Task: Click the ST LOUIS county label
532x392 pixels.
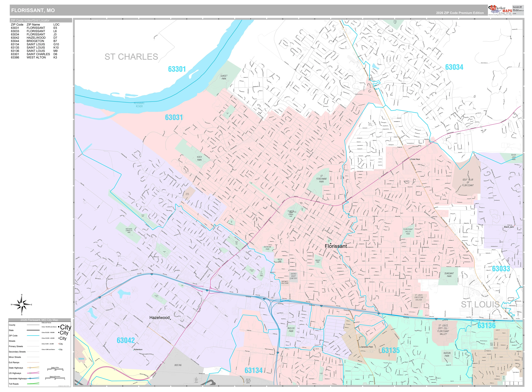Action: coord(480,304)
